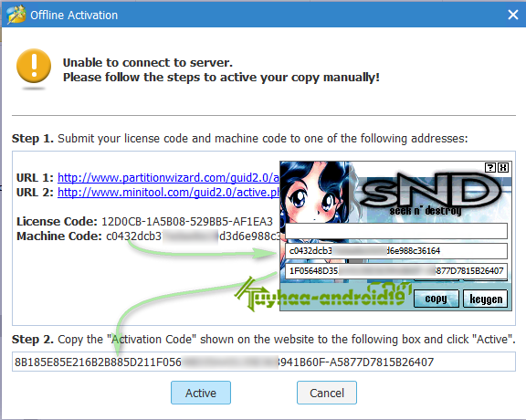The width and height of the screenshot is (526, 420).
Task: Click the Offline Activation title bar text
Action: (x=74, y=16)
